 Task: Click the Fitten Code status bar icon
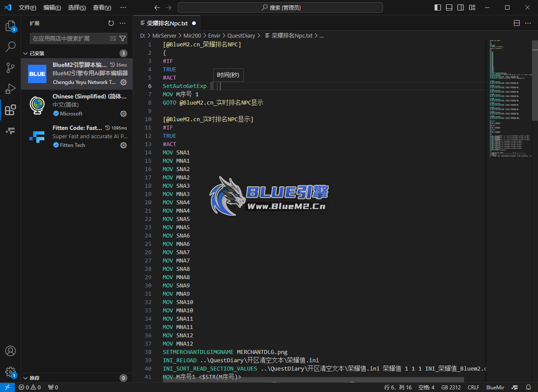tap(515, 387)
